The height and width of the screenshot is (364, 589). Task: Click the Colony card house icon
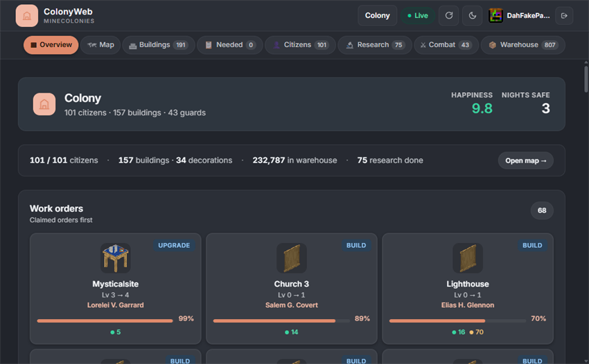44,104
